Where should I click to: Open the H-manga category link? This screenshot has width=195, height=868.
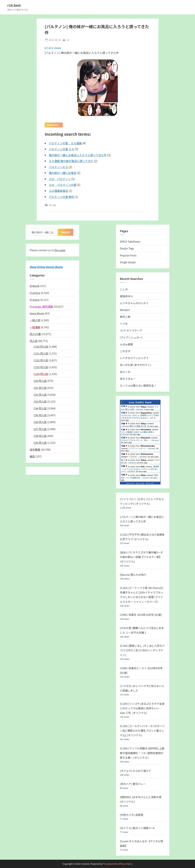click(41, 307)
